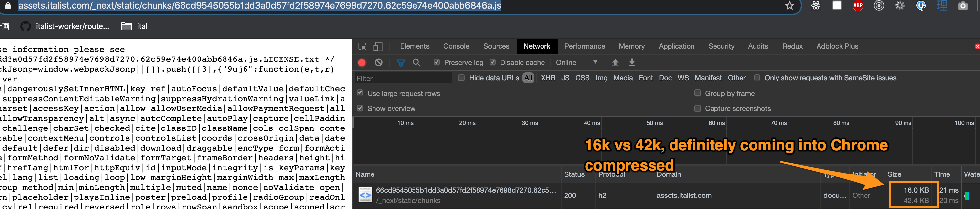Open the Security tab
Image resolution: width=980 pixels, height=209 pixels.
pyautogui.click(x=721, y=46)
